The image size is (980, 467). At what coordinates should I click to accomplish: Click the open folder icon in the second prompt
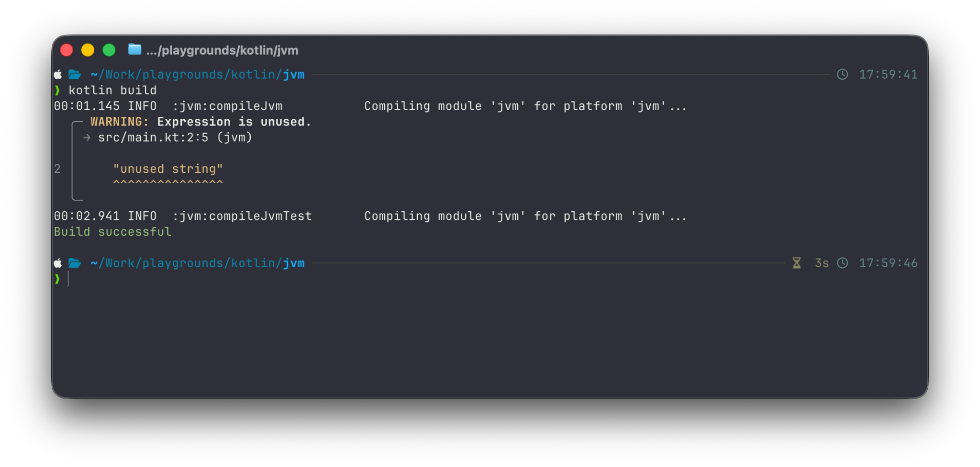coord(74,263)
